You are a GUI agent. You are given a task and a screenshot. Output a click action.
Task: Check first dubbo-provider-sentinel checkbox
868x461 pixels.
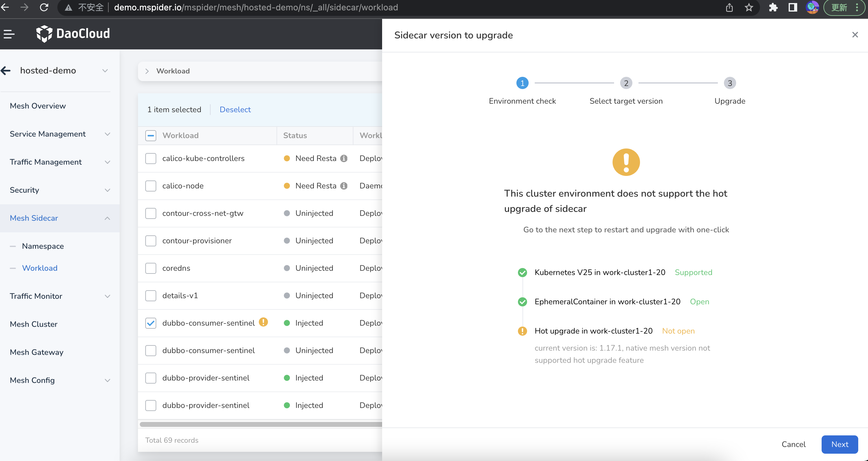tap(151, 378)
